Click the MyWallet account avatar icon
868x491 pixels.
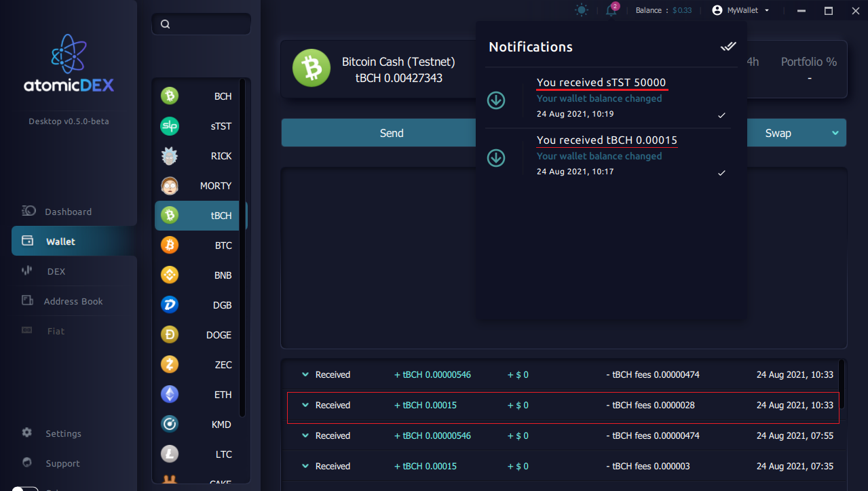(x=717, y=10)
